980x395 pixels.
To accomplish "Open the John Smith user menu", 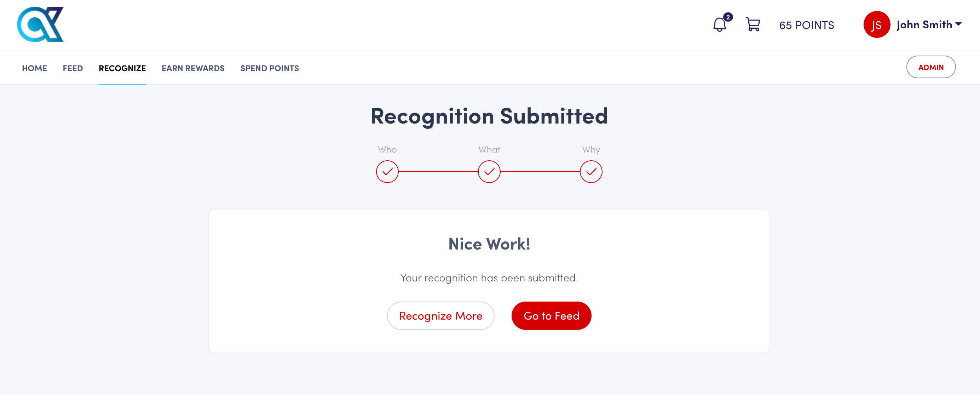I will [x=924, y=25].
